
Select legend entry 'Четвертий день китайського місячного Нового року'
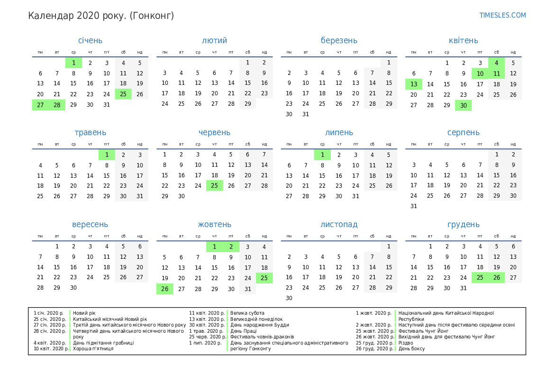click(128, 334)
